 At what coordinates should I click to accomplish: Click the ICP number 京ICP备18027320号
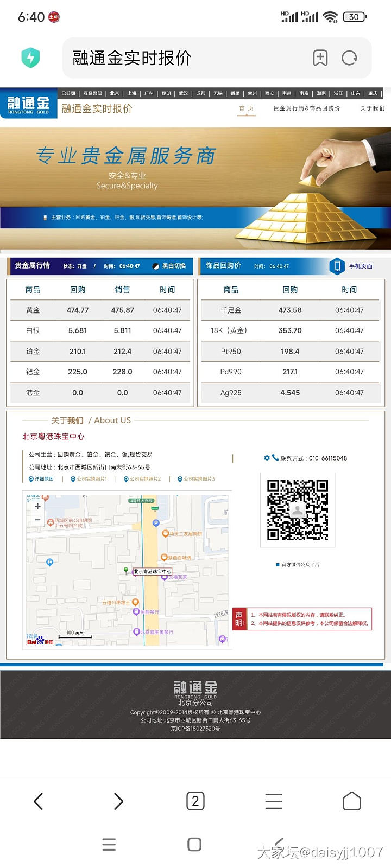[x=195, y=729]
